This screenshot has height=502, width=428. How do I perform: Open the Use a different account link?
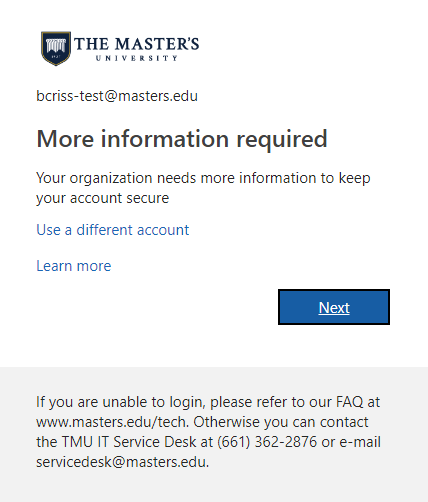(x=113, y=230)
